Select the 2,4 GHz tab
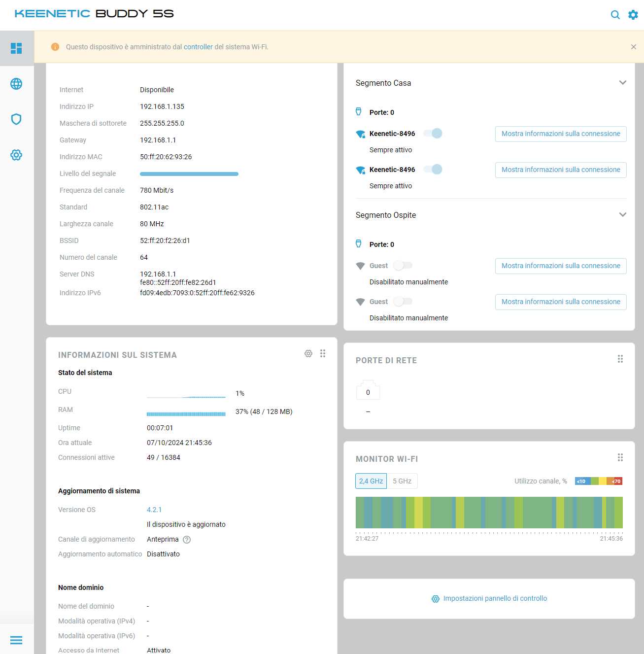Image resolution: width=644 pixels, height=654 pixels. (x=371, y=481)
